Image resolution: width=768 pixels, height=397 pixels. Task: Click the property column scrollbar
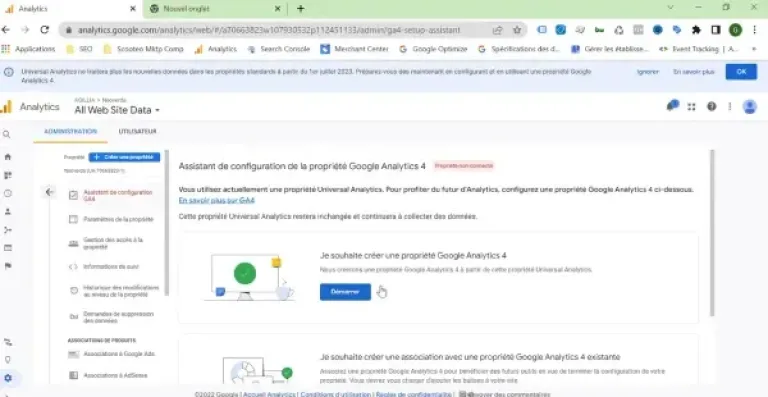167,223
